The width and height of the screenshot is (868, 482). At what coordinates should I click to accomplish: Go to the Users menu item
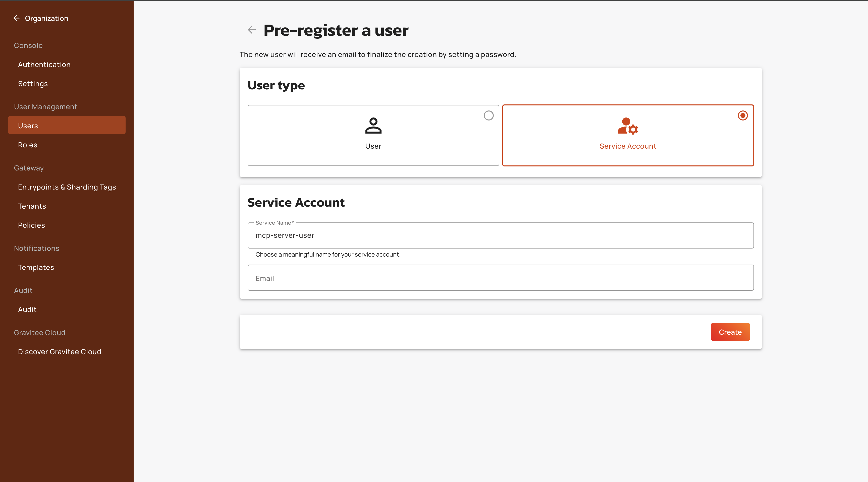28,126
